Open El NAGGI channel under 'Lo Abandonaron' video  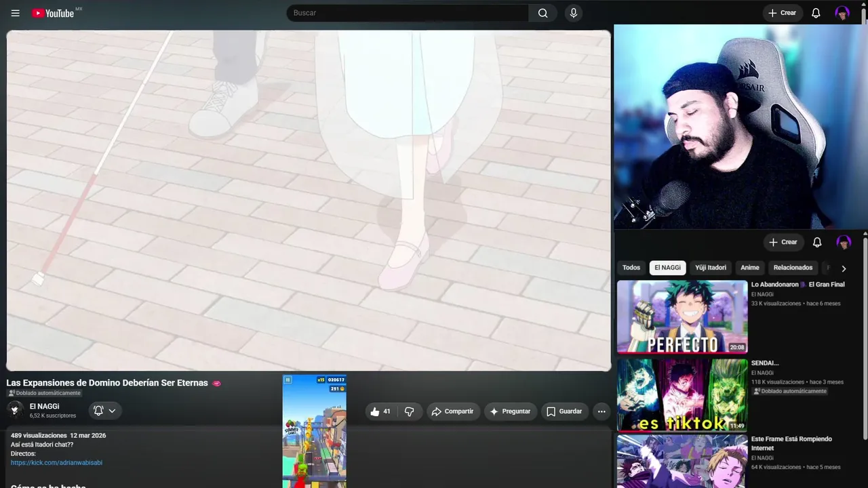pos(762,294)
